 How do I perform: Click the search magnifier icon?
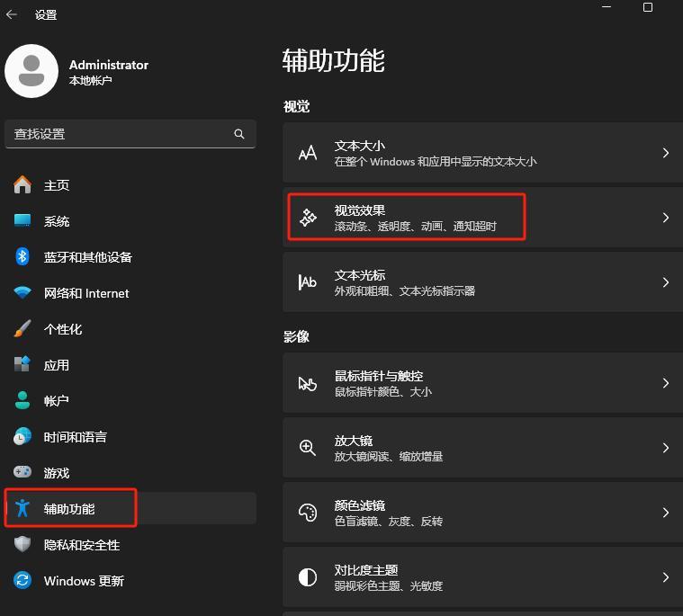[239, 134]
